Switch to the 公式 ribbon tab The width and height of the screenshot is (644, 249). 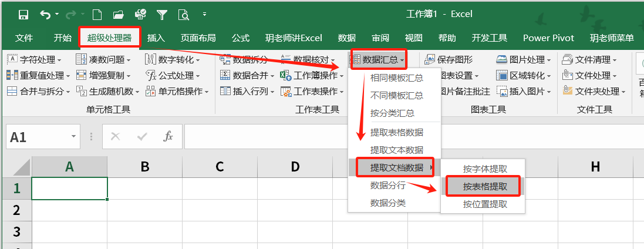pos(240,38)
